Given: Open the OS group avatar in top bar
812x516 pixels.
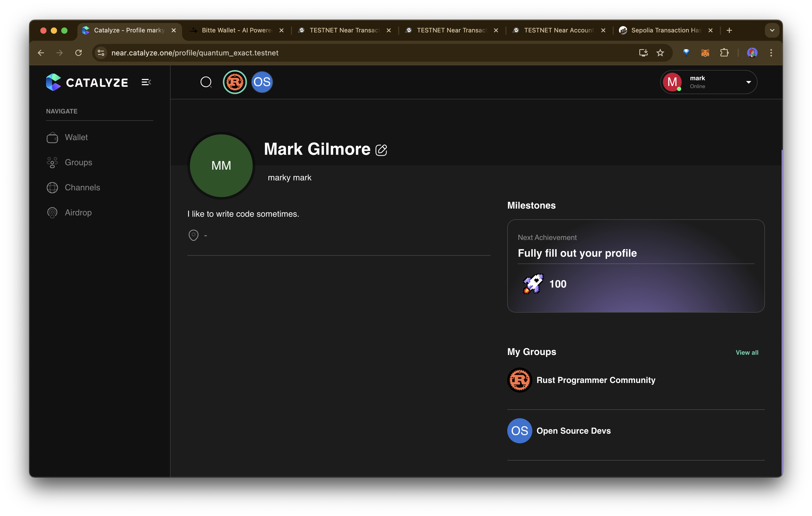Looking at the screenshot, I should 262,82.
